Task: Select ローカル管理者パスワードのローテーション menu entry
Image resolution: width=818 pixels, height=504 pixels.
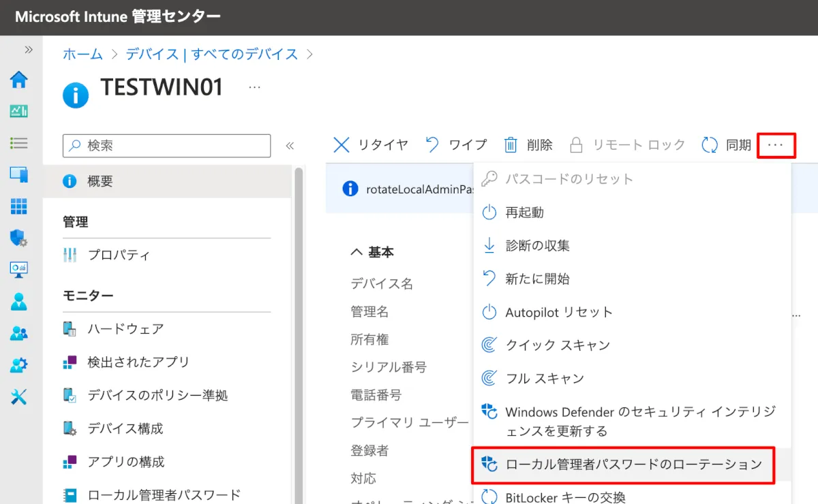Action: click(x=633, y=464)
